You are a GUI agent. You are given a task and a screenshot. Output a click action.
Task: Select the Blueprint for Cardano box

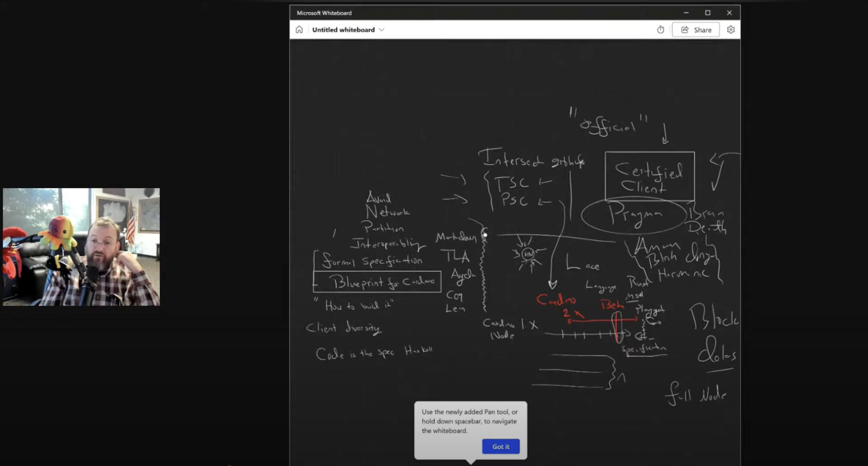pos(377,282)
